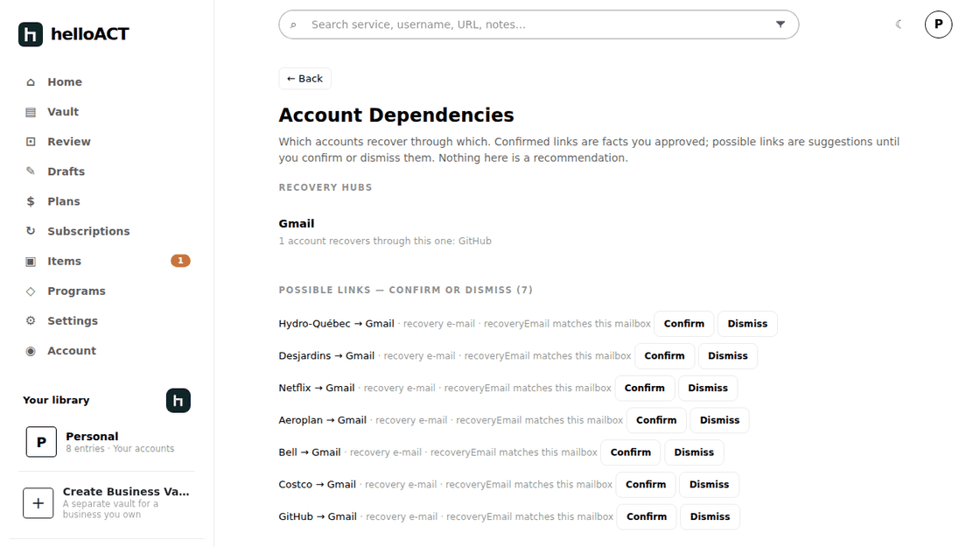Click the Items badge showing 1
This screenshot has width=980, height=547.
pyautogui.click(x=180, y=261)
